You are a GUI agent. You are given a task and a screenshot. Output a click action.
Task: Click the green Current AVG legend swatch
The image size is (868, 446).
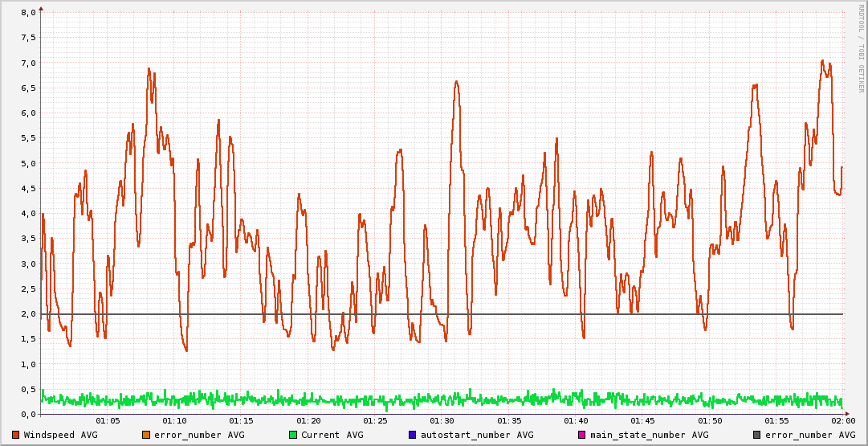pos(293,435)
